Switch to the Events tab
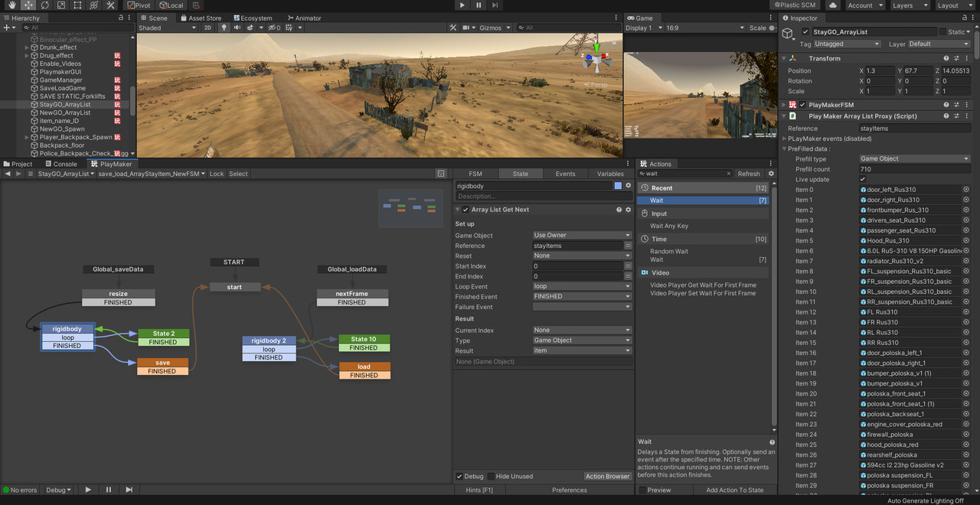This screenshot has width=980, height=505. (x=565, y=174)
